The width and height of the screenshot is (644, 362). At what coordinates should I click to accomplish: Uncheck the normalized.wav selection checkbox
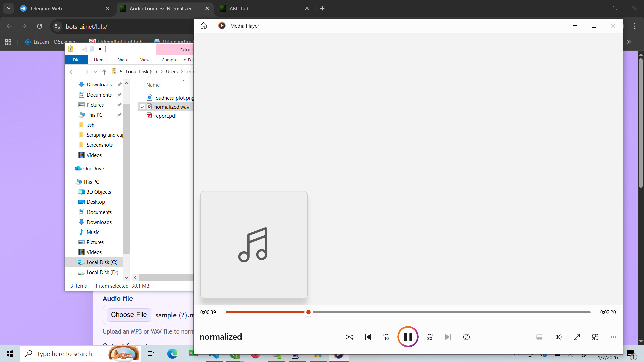pos(142,106)
